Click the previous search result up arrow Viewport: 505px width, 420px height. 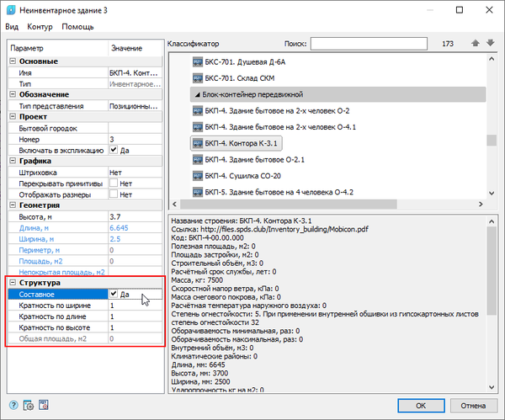(x=475, y=43)
